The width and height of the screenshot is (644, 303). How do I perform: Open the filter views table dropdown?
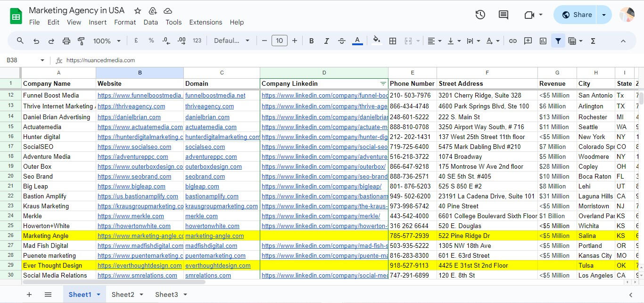click(575, 41)
